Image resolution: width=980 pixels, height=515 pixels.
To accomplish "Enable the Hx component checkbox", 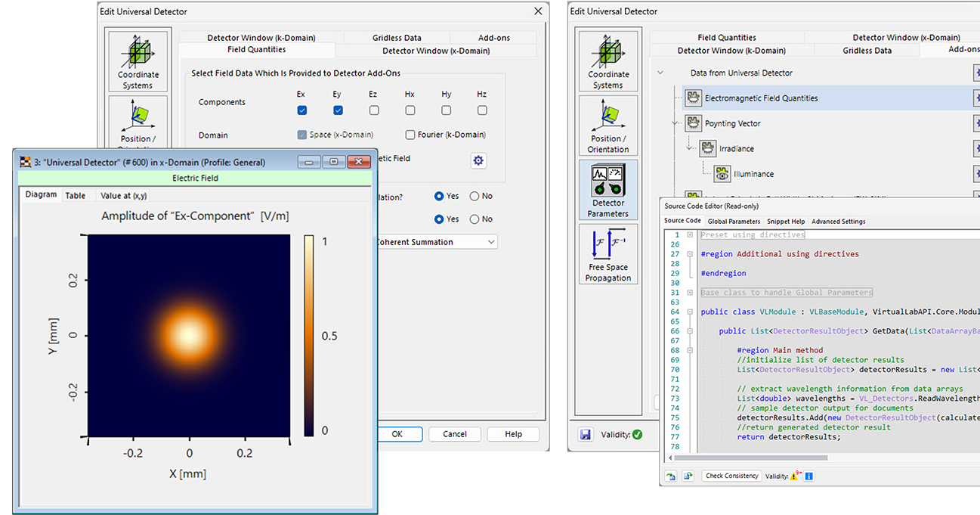I will pyautogui.click(x=410, y=110).
